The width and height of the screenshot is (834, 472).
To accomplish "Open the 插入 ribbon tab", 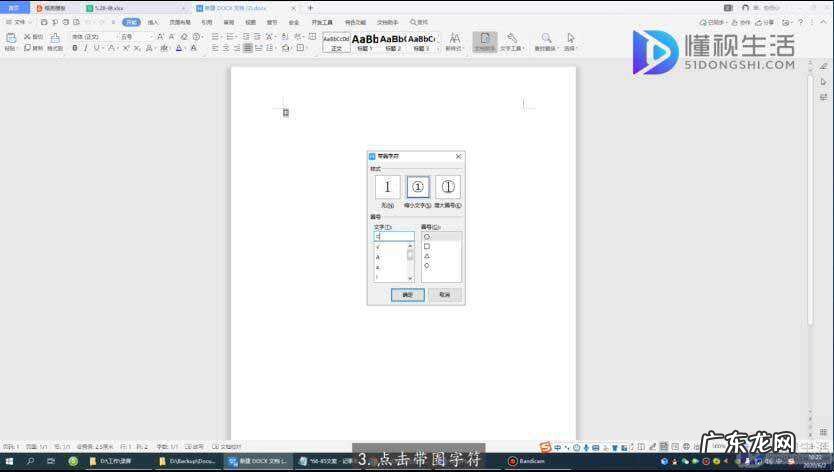I will 153,22.
